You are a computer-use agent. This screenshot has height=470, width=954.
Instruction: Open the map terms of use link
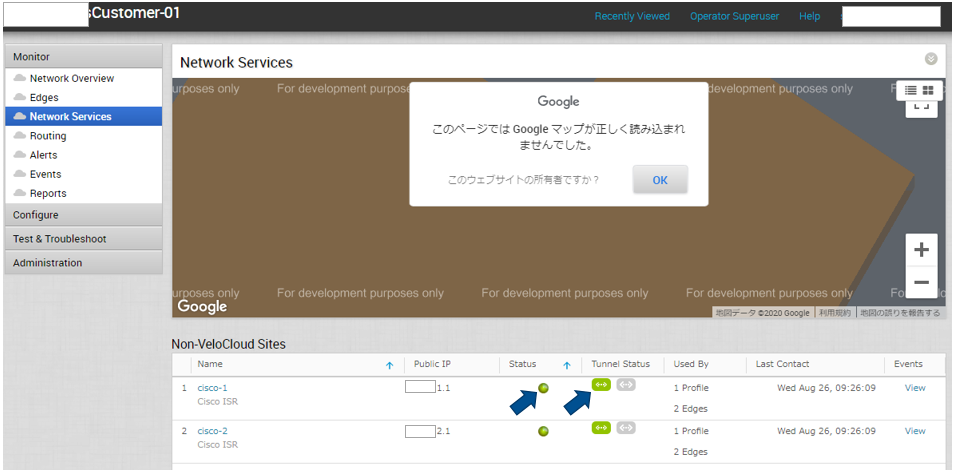click(x=834, y=313)
